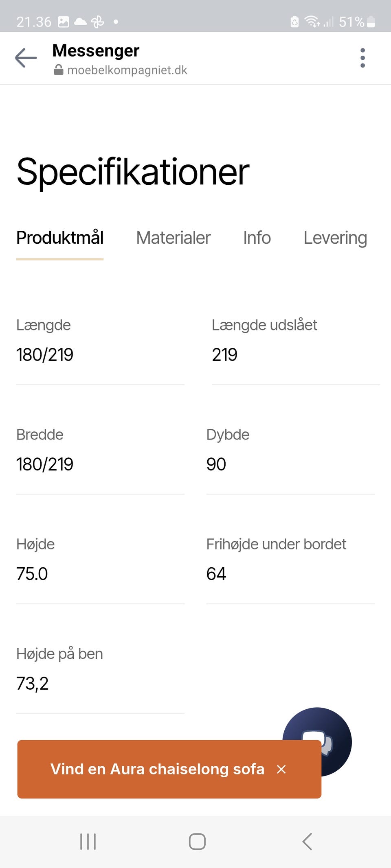
Task: Tap the Højde på ben value
Action: (33, 683)
